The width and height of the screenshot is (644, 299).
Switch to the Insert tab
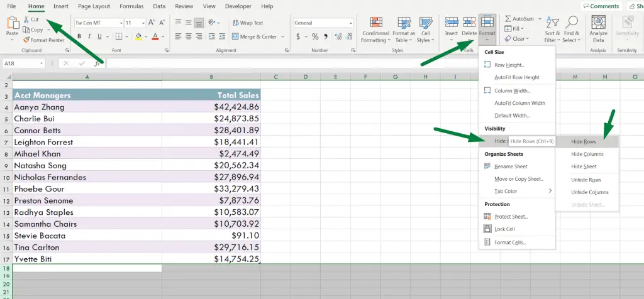coord(61,6)
